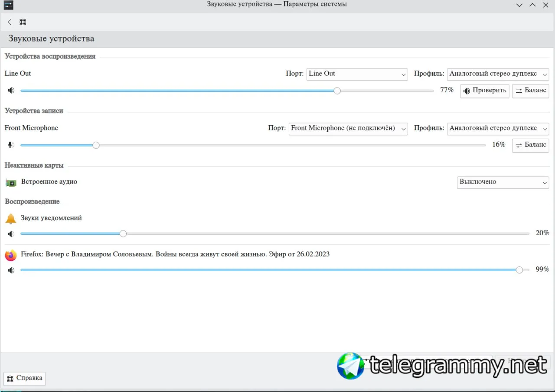The width and height of the screenshot is (555, 392).
Task: Open the Выключено dropdown for Встроенное аудио
Action: (x=503, y=182)
